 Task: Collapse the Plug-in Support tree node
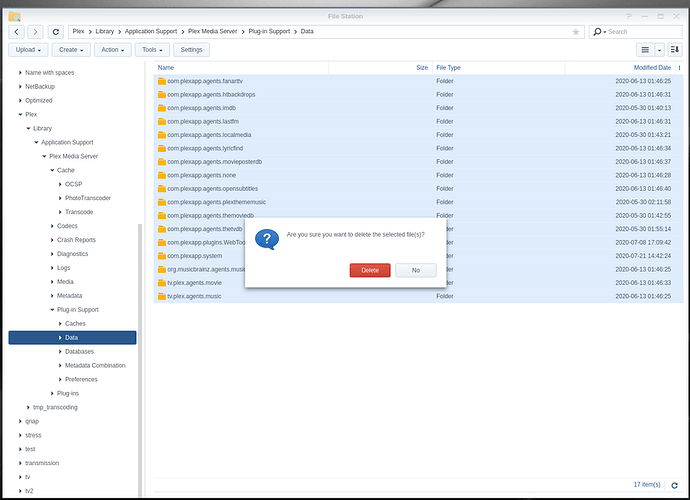pos(52,310)
